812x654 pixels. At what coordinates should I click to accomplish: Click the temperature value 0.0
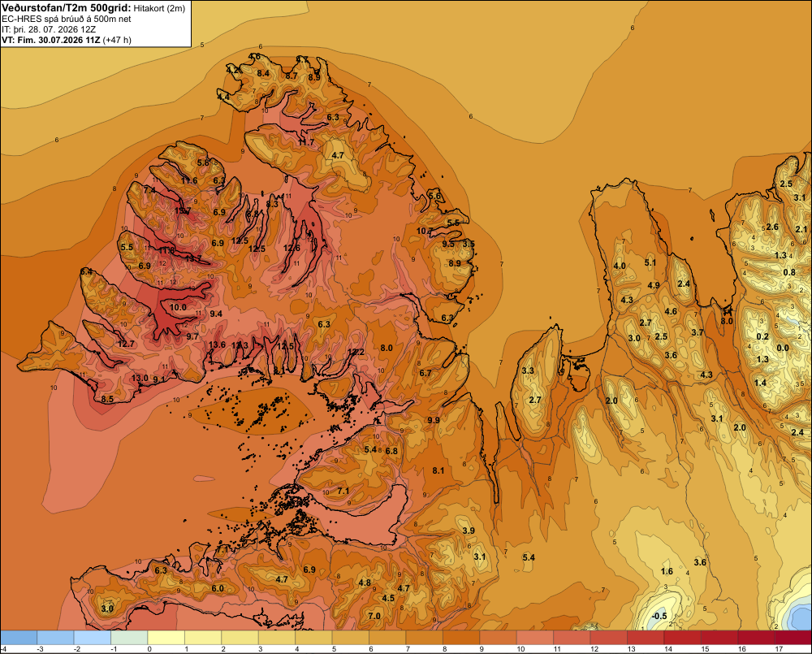point(783,348)
